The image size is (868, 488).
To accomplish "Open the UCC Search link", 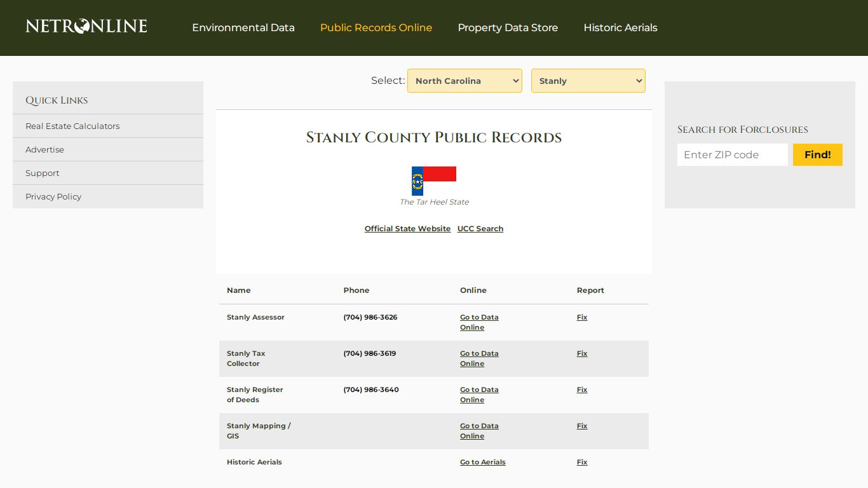I will [480, 229].
